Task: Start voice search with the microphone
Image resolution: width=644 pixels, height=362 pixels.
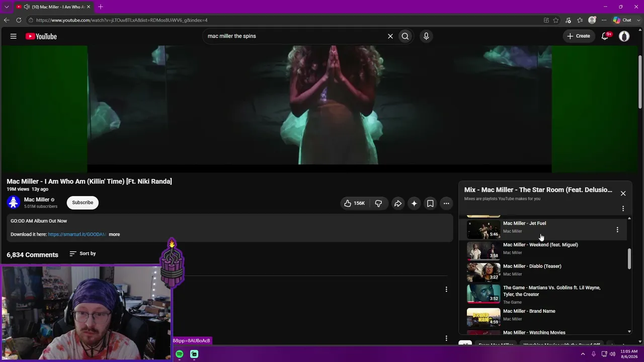Action: (426, 36)
